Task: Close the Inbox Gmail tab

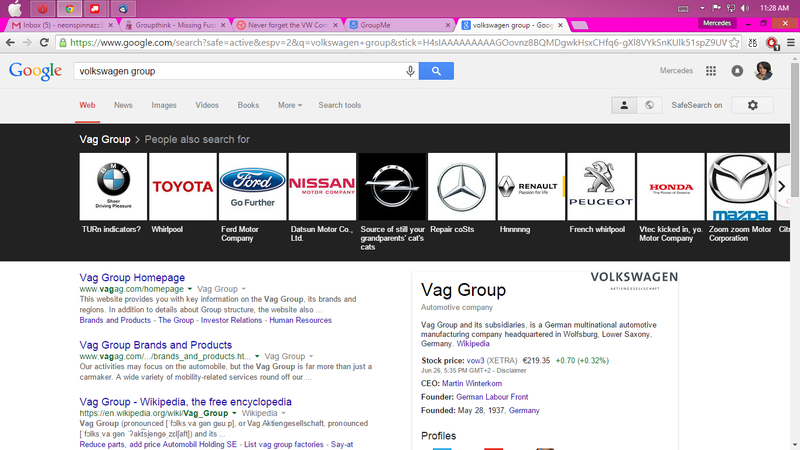Action: pos(110,25)
